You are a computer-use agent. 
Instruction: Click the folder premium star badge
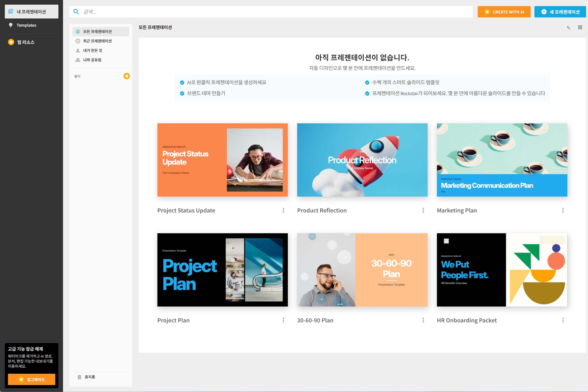coord(126,76)
